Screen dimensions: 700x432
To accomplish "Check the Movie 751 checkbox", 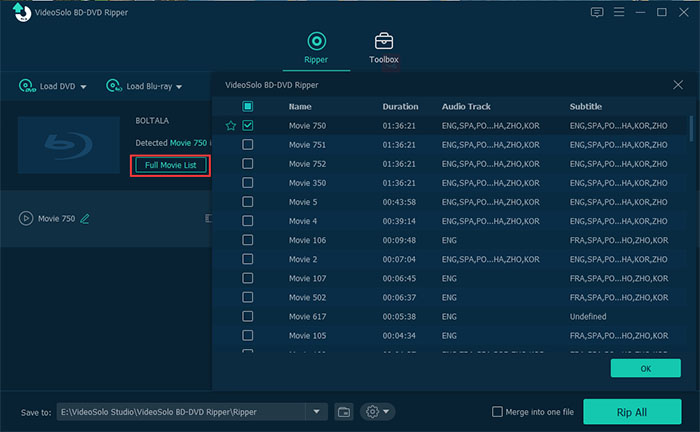I will click(248, 145).
